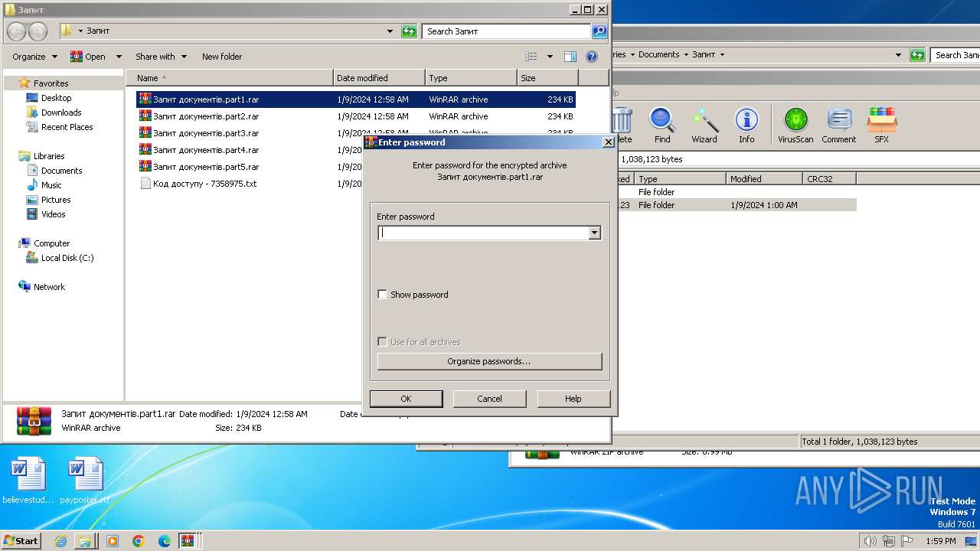Select Recent Places in navigation pane
Viewport: 980px width, 551px height.
tap(67, 127)
